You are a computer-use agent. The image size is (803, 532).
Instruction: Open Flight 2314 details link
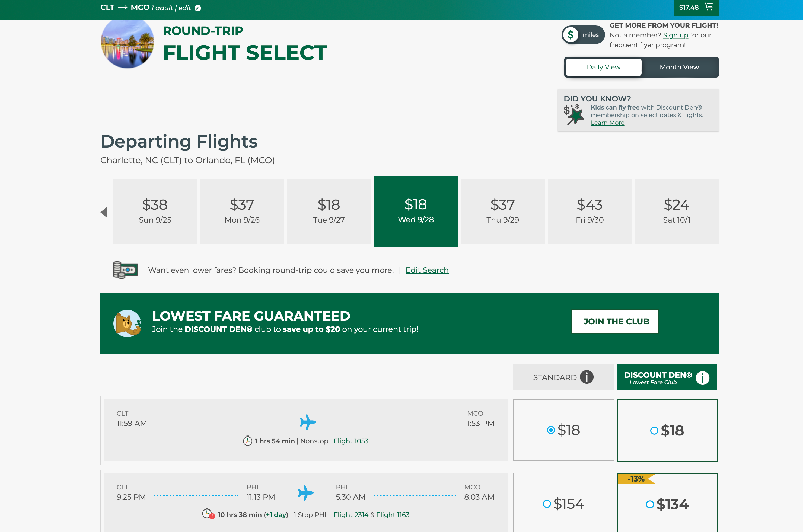click(x=350, y=515)
